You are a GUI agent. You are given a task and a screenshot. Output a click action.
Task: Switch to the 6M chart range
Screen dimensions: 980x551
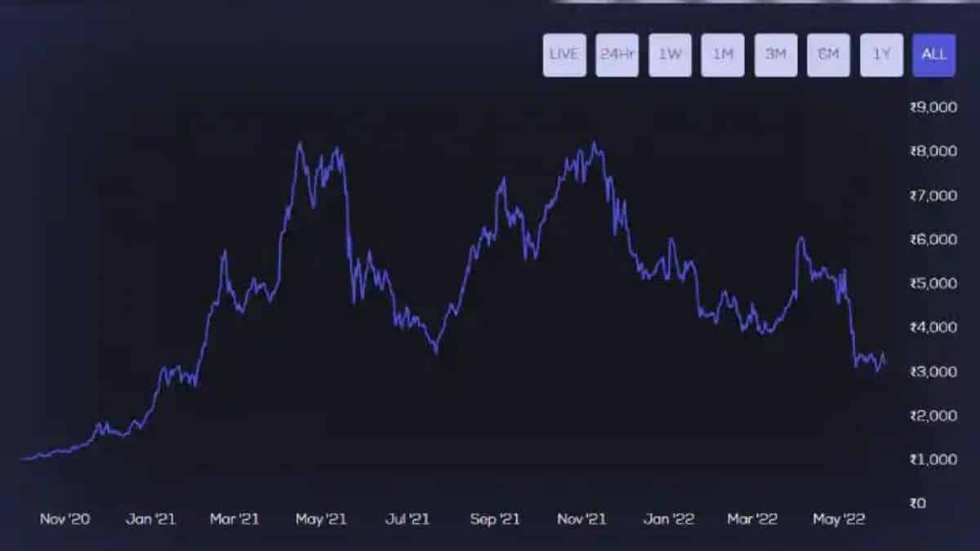click(x=828, y=55)
